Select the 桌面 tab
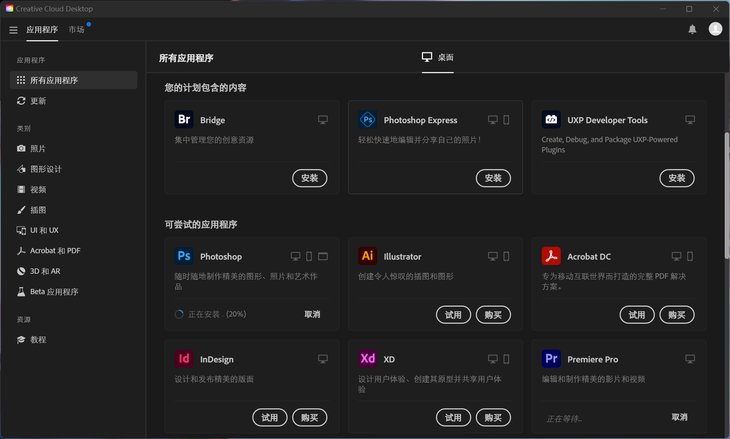730x439 pixels. [438, 58]
